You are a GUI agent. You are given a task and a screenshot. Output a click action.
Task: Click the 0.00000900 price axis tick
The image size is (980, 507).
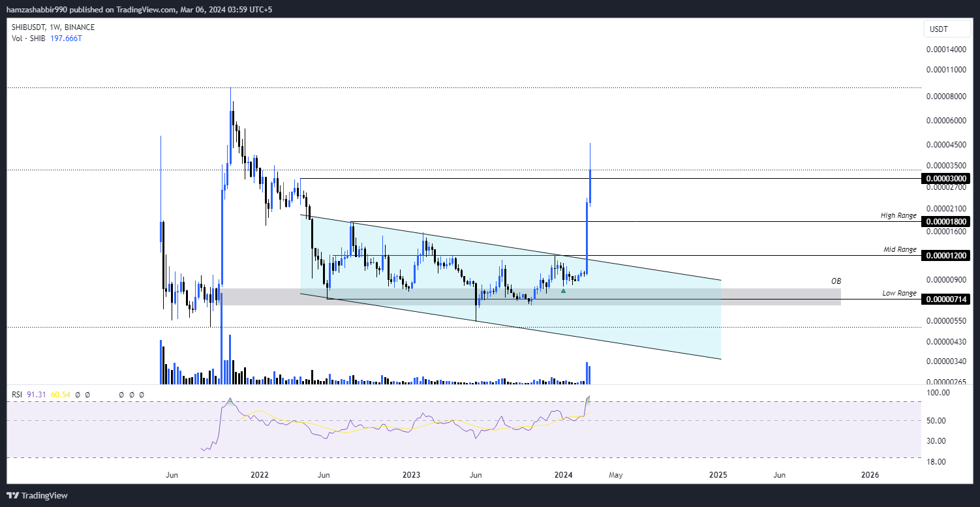coord(946,279)
